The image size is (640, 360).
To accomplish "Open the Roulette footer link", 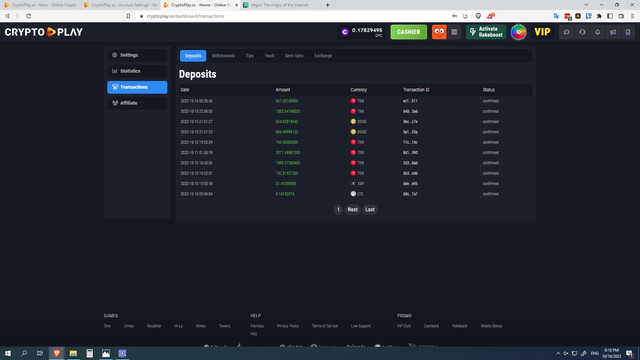I will click(154, 326).
